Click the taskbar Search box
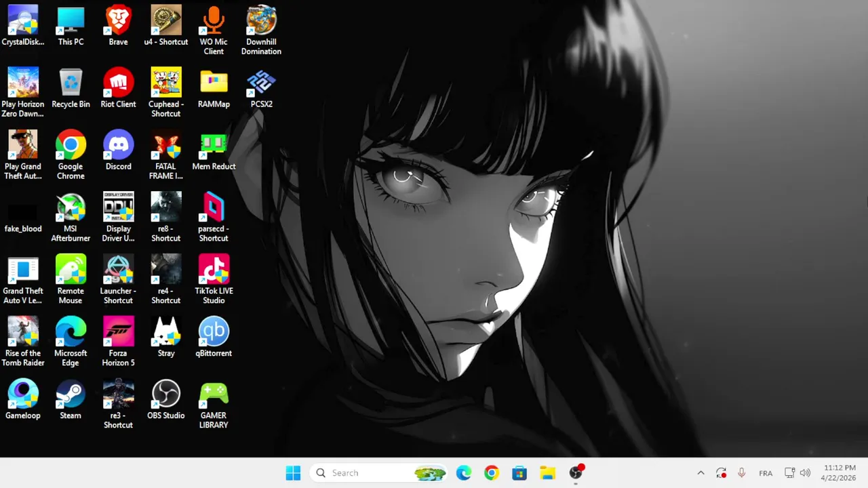 pyautogui.click(x=380, y=473)
